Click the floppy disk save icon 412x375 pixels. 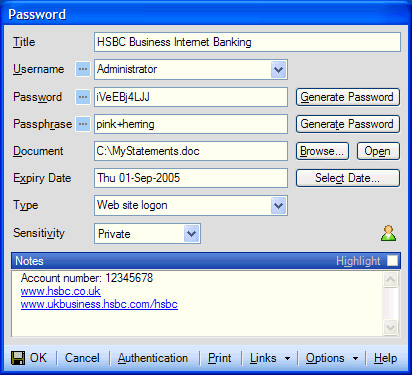(x=18, y=358)
